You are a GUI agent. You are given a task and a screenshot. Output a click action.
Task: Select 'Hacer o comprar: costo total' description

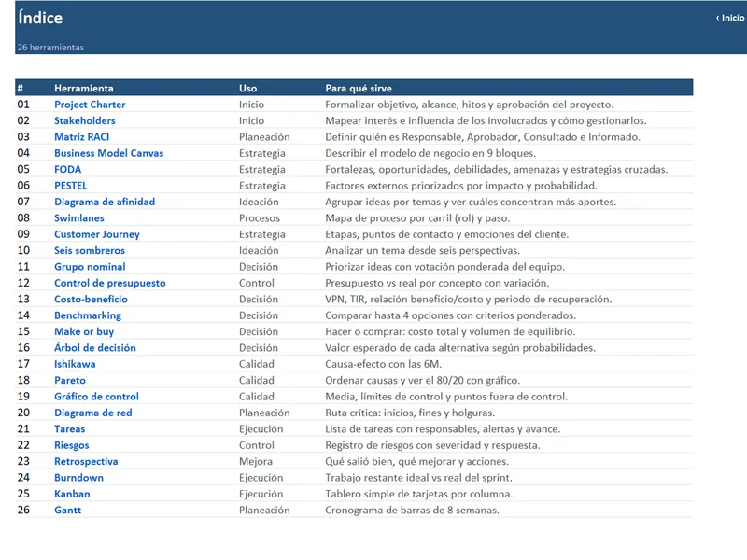click(450, 331)
